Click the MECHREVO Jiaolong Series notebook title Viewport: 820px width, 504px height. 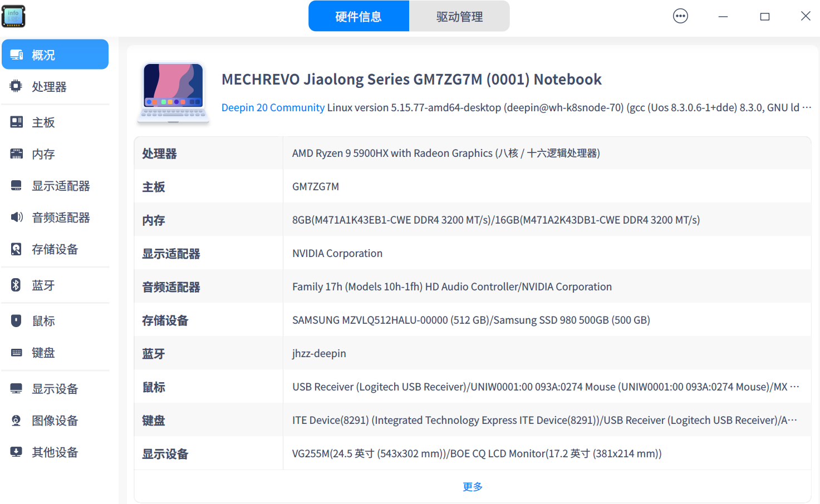click(x=411, y=79)
